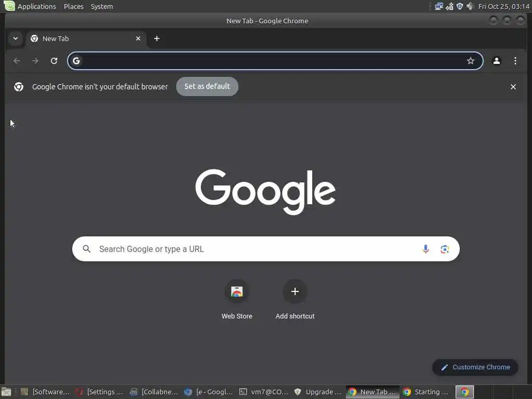532x399 pixels.
Task: Open Chrome's three-dot menu
Action: pyautogui.click(x=515, y=61)
